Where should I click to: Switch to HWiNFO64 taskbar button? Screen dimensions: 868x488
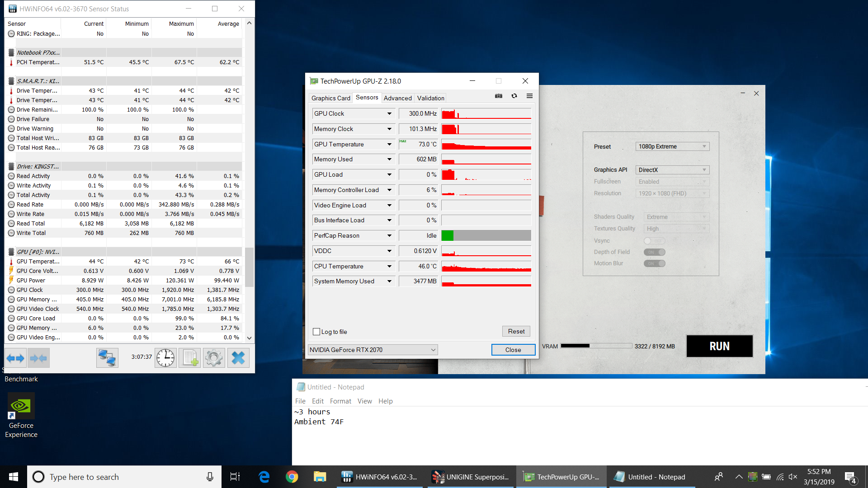[380, 477]
